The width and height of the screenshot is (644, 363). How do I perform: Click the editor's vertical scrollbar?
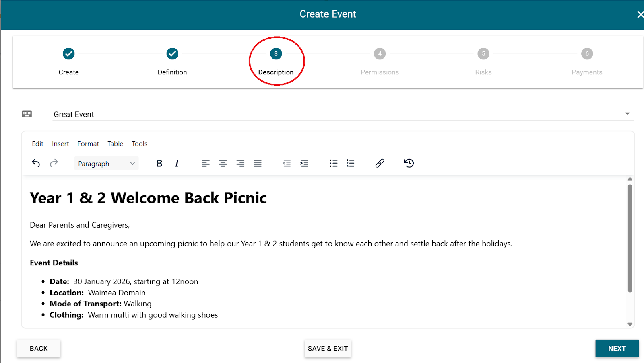(630, 238)
